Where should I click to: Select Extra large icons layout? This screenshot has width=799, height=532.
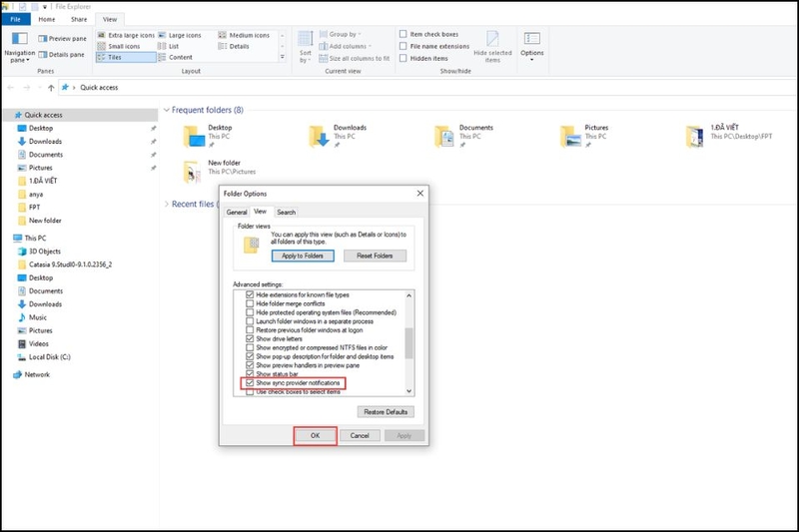coord(126,35)
